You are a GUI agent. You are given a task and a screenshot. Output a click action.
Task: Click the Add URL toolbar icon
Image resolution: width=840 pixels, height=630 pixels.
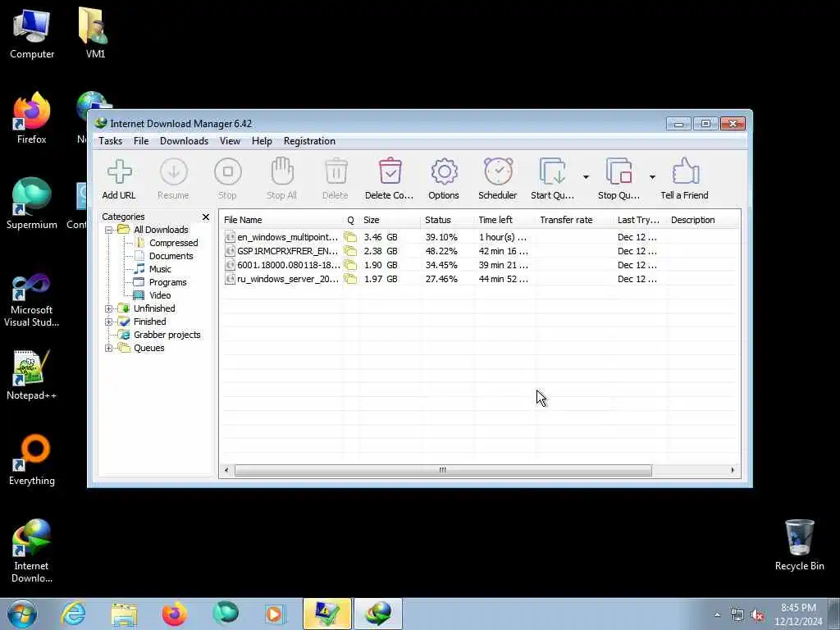click(x=119, y=172)
